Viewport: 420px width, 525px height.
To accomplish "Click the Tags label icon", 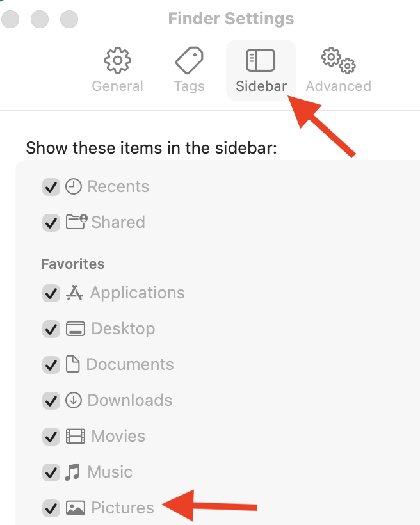I will [x=189, y=60].
